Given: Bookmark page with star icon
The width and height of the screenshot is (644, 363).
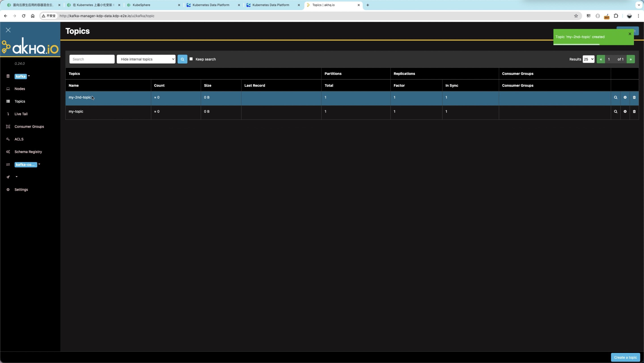Looking at the screenshot, I should (576, 16).
